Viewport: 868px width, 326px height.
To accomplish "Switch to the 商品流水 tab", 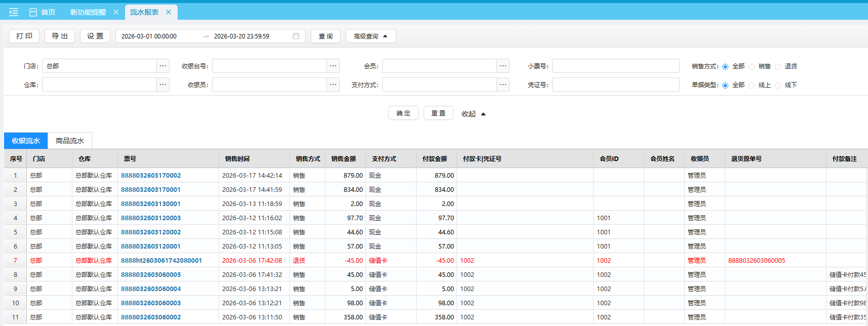I will point(70,141).
